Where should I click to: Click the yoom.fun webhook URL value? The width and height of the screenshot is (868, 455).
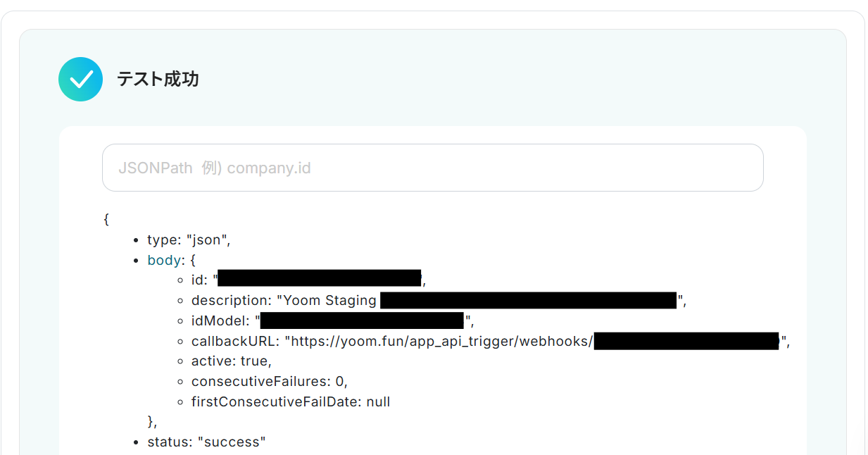441,342
